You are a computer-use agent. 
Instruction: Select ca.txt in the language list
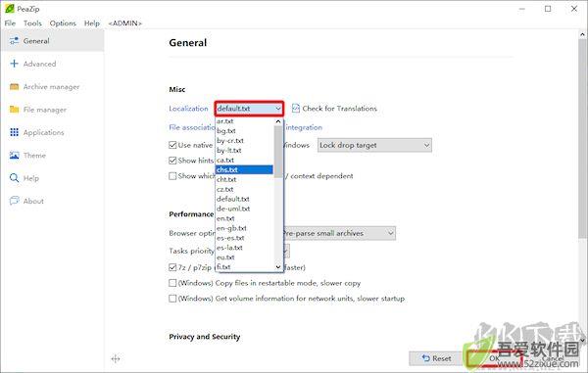pyautogui.click(x=244, y=160)
